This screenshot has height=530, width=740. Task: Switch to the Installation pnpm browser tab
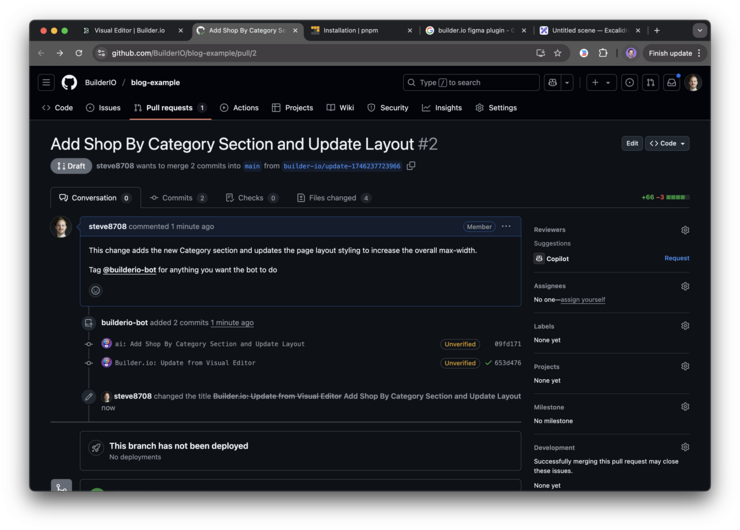pos(361,30)
